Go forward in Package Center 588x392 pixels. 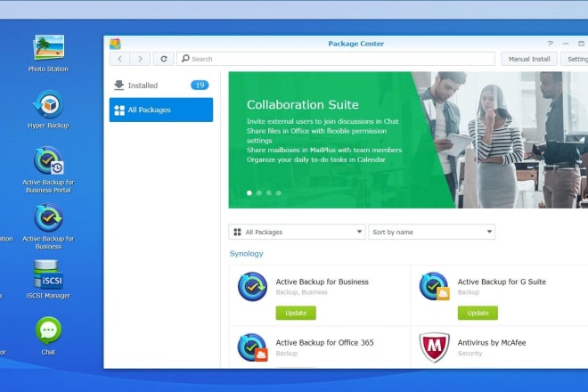pyautogui.click(x=140, y=59)
